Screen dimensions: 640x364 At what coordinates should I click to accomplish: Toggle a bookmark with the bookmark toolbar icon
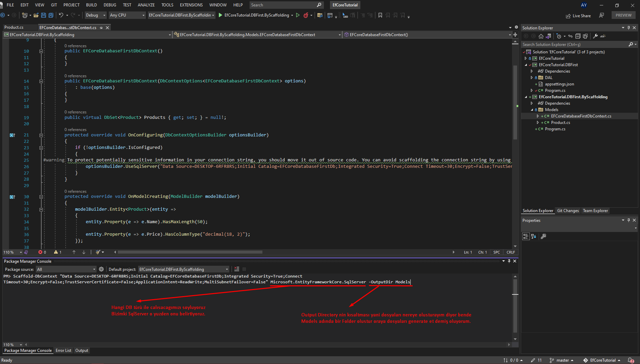pyautogui.click(x=380, y=15)
